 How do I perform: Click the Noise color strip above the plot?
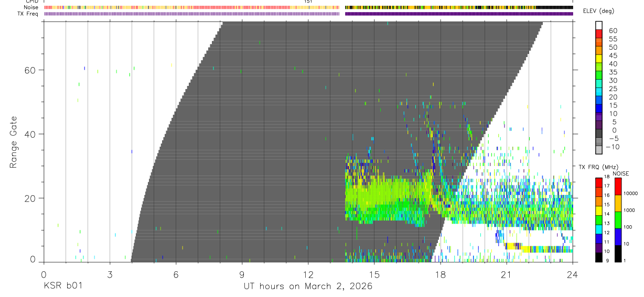click(308, 7)
